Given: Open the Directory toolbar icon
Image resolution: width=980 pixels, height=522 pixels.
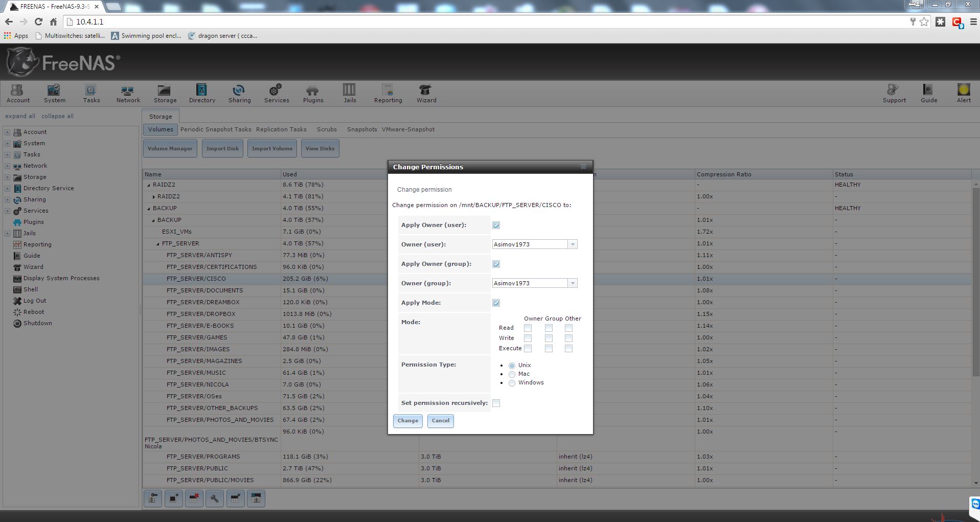Looking at the screenshot, I should 202,94.
